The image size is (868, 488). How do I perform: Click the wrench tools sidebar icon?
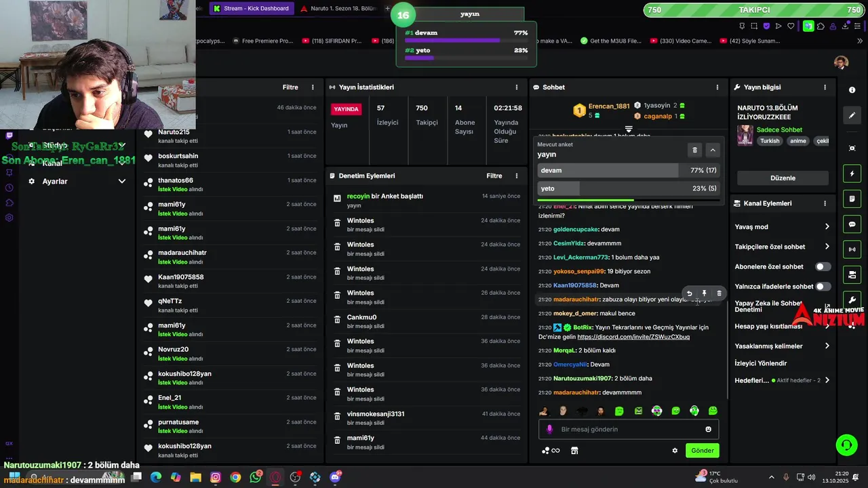[852, 300]
